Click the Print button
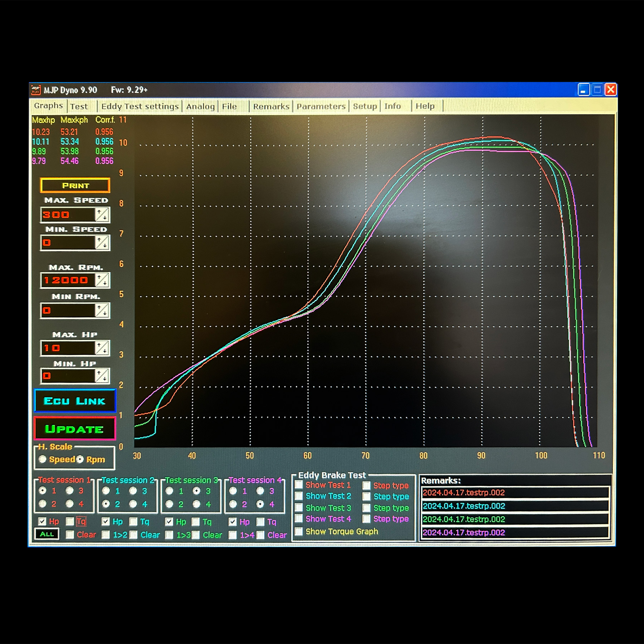The width and height of the screenshot is (644, 644). 75,185
